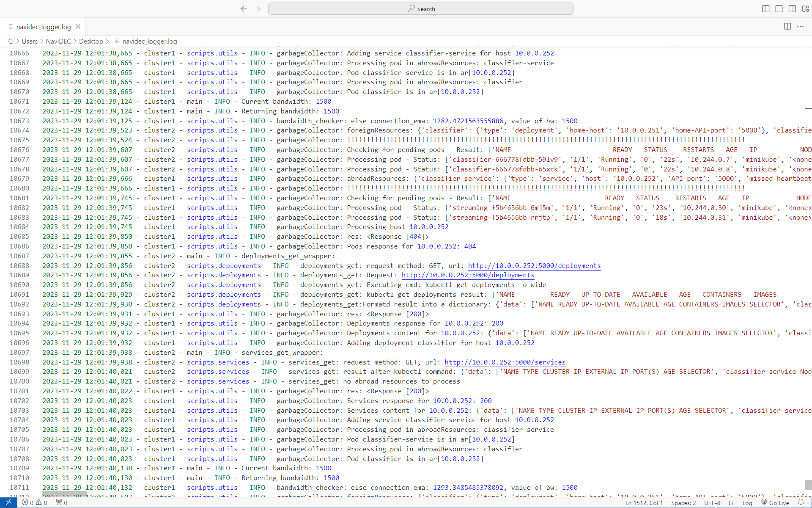Click 'streaming-f5b4656bb-rrjtp' pod name
812x508 pixels.
coord(502,218)
